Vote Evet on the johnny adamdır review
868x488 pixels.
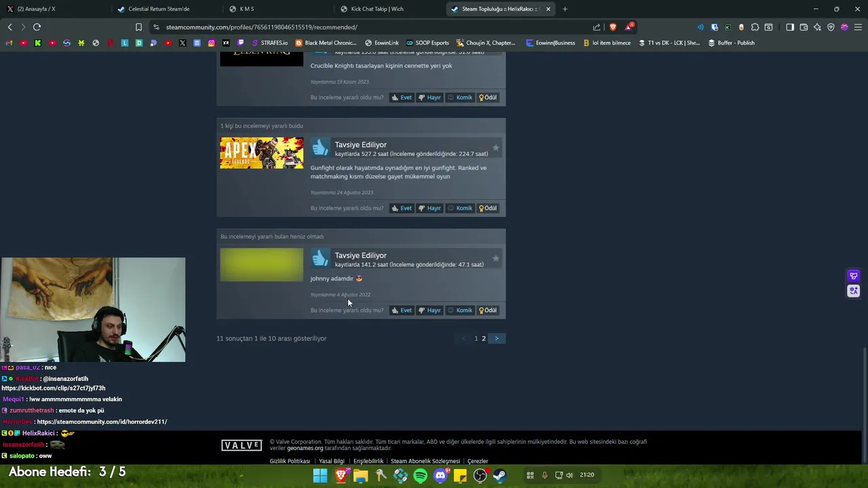(401, 310)
